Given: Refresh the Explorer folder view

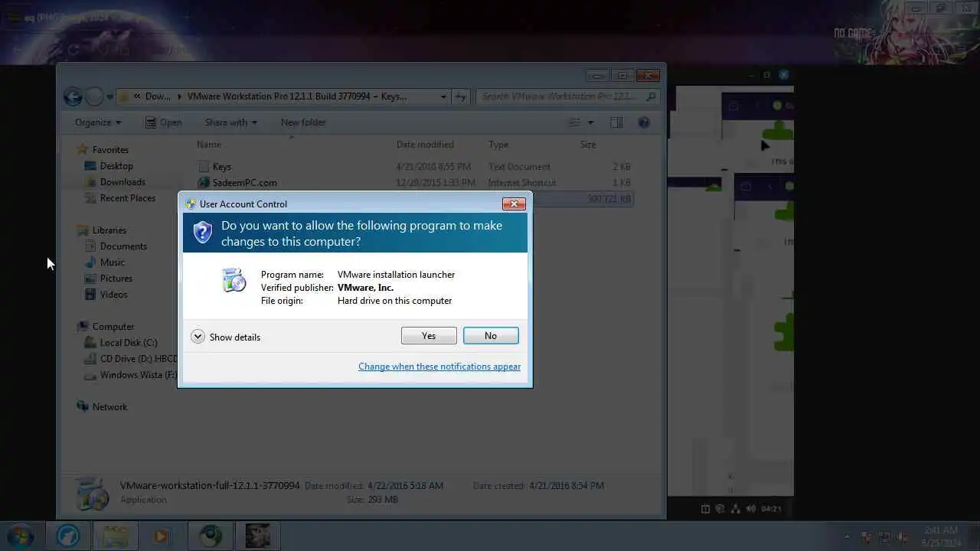Looking at the screenshot, I should (x=461, y=97).
